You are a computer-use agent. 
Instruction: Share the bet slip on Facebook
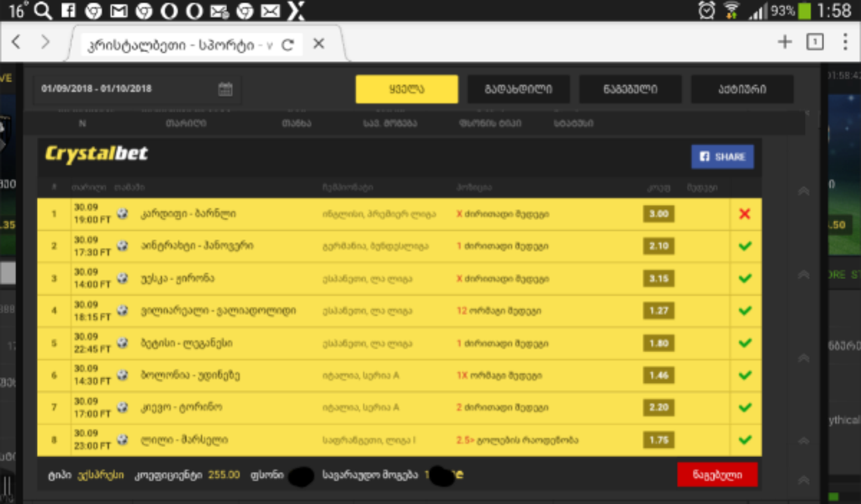tap(722, 157)
